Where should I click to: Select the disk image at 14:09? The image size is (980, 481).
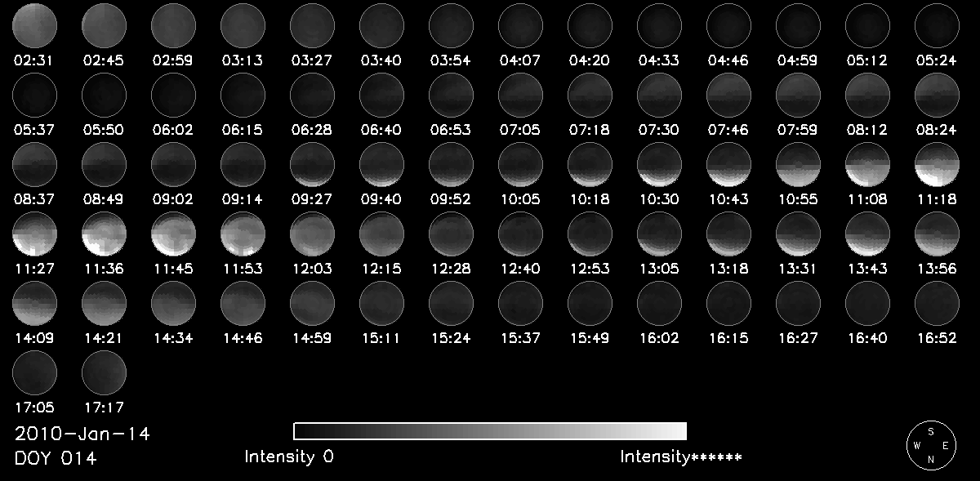34,305
